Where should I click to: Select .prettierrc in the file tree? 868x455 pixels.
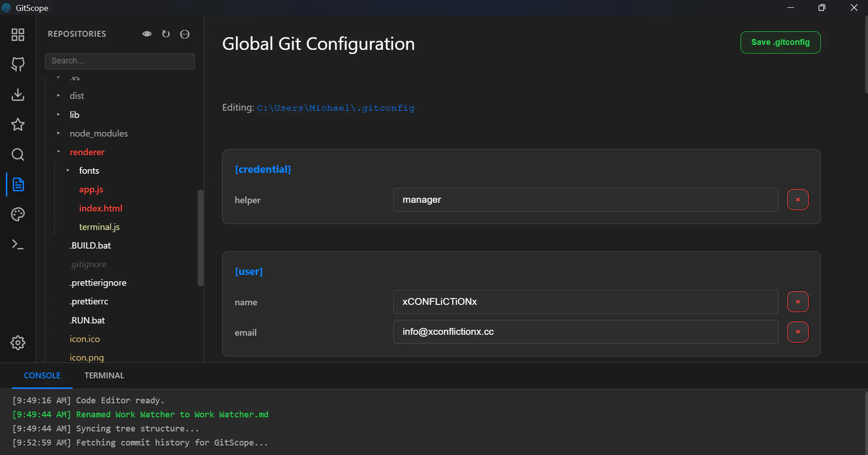click(x=89, y=301)
